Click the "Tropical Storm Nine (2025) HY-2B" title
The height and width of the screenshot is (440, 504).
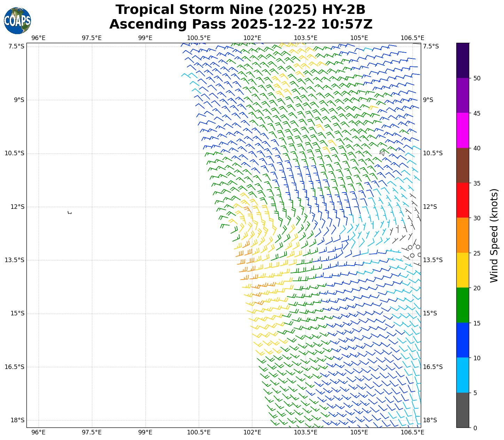(x=241, y=10)
